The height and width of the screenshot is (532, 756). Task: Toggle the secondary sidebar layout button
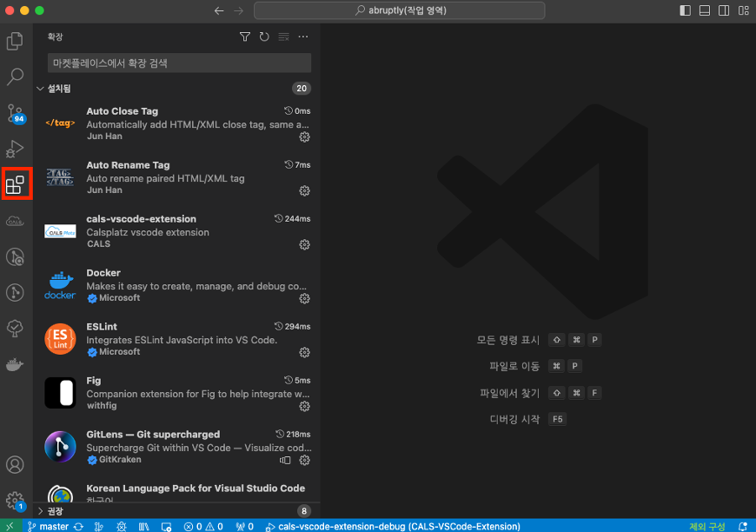click(724, 10)
